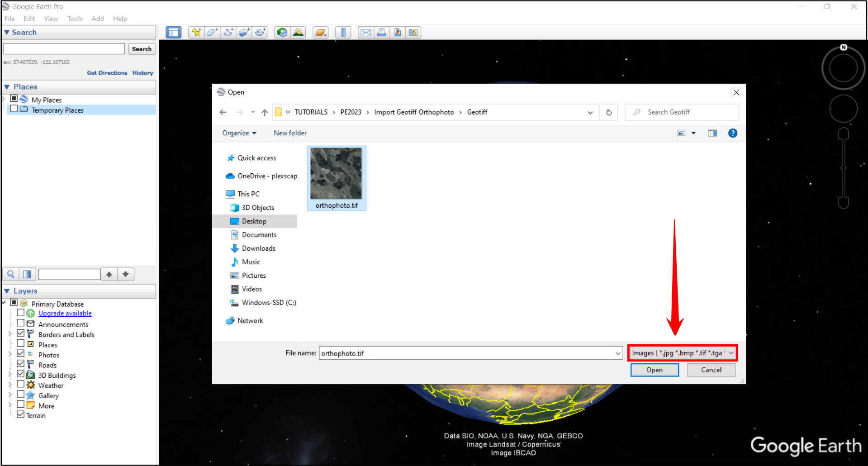Check the Temporary Places checkbox
This screenshot has height=466, width=868.
click(14, 109)
